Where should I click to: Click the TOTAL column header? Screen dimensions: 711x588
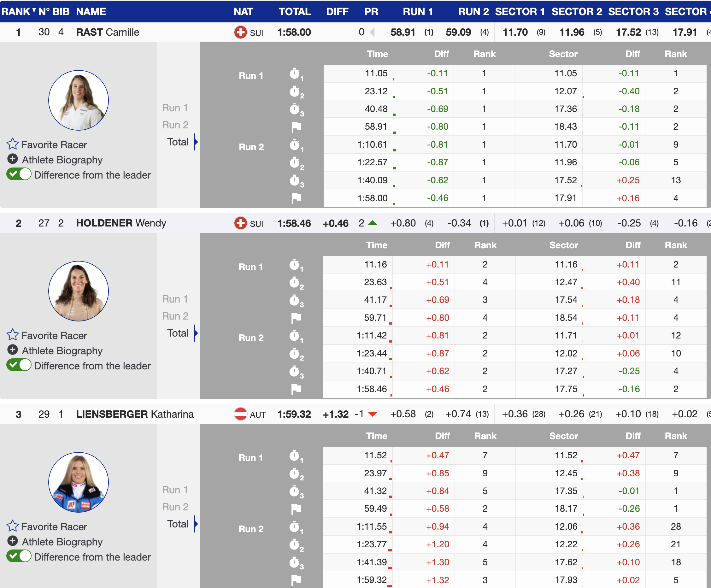click(294, 11)
